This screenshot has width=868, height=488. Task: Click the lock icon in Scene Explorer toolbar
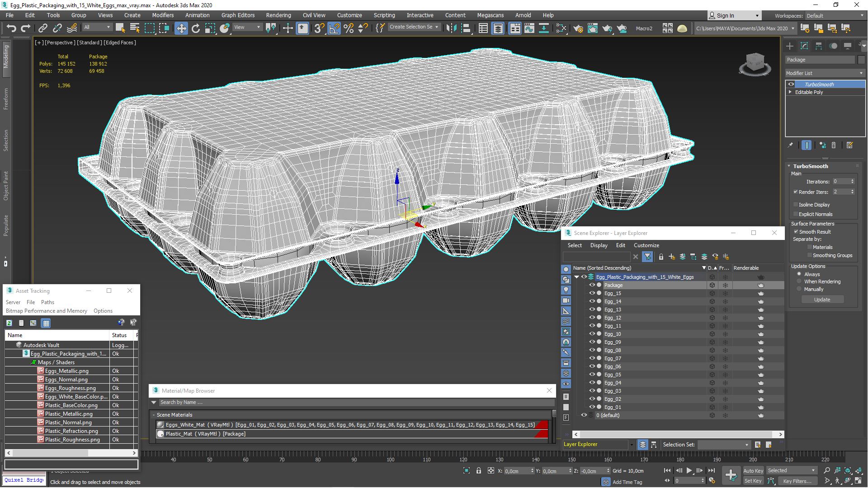pos(661,257)
